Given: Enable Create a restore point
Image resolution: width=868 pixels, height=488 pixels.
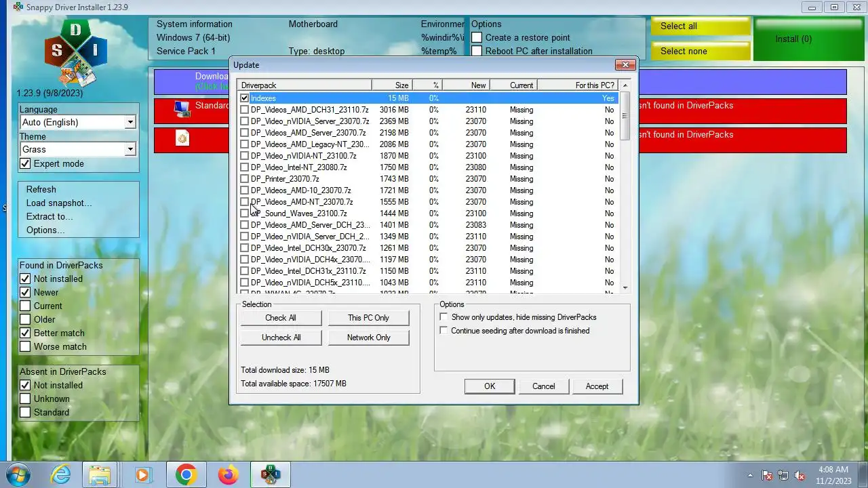Looking at the screenshot, I should [477, 37].
